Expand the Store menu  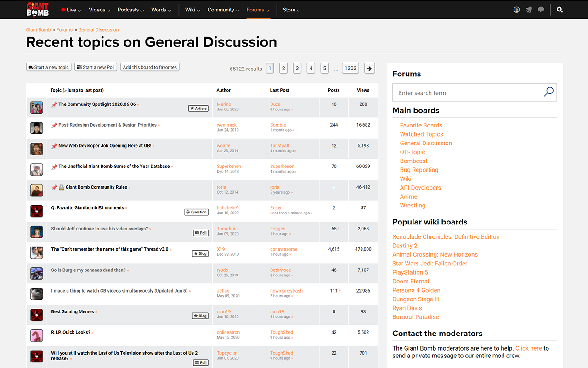[x=292, y=10]
